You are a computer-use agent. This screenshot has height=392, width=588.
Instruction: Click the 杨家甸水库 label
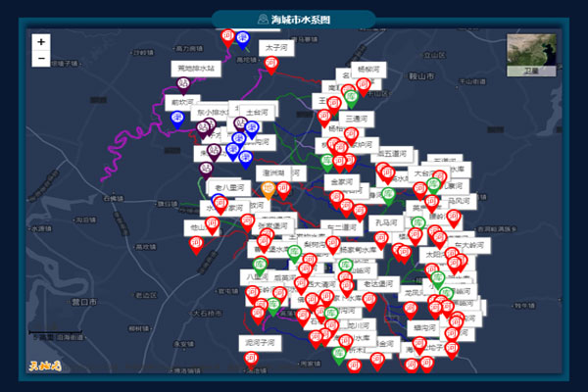coord(359,250)
